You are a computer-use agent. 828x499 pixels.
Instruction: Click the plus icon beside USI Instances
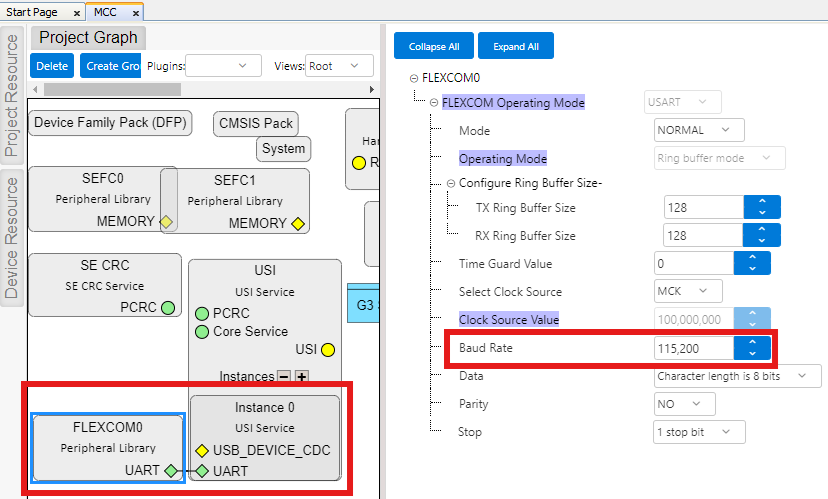302,377
